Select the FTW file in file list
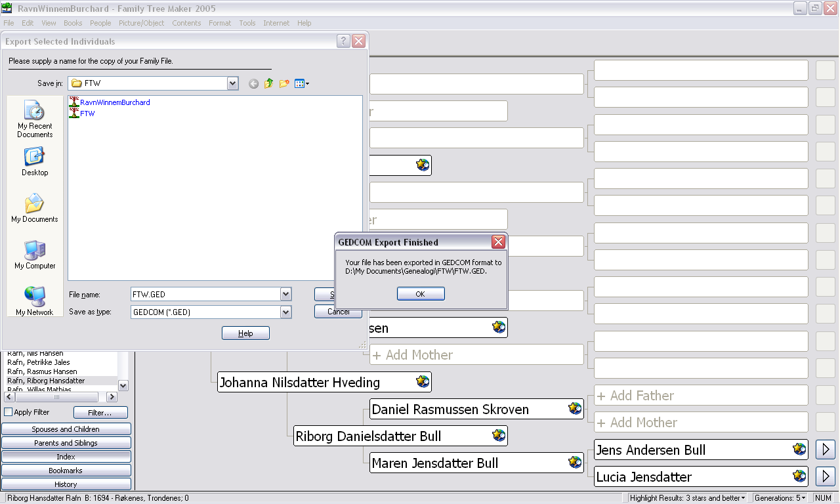Image resolution: width=840 pixels, height=504 pixels. click(82, 114)
